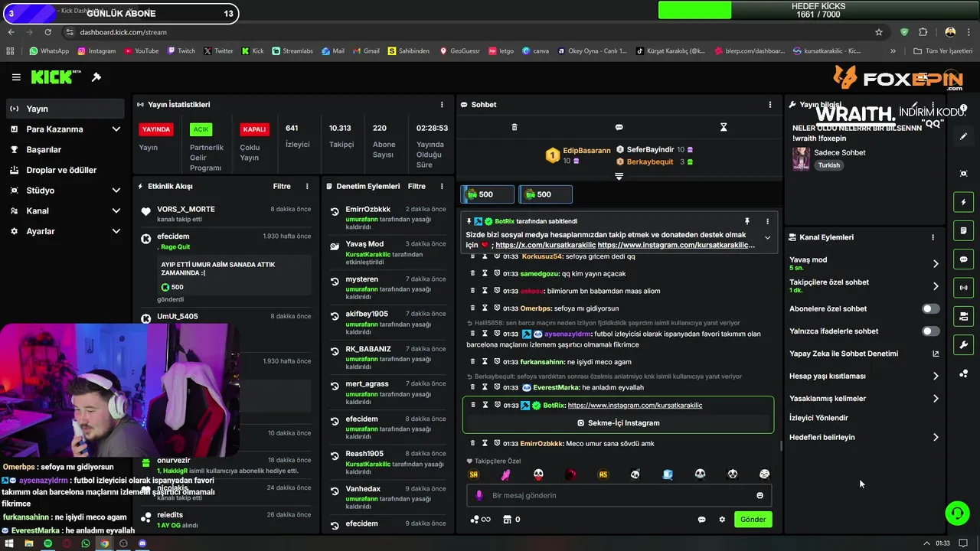
Task: Click the wrench icon in right sidebar
Action: coord(964,344)
